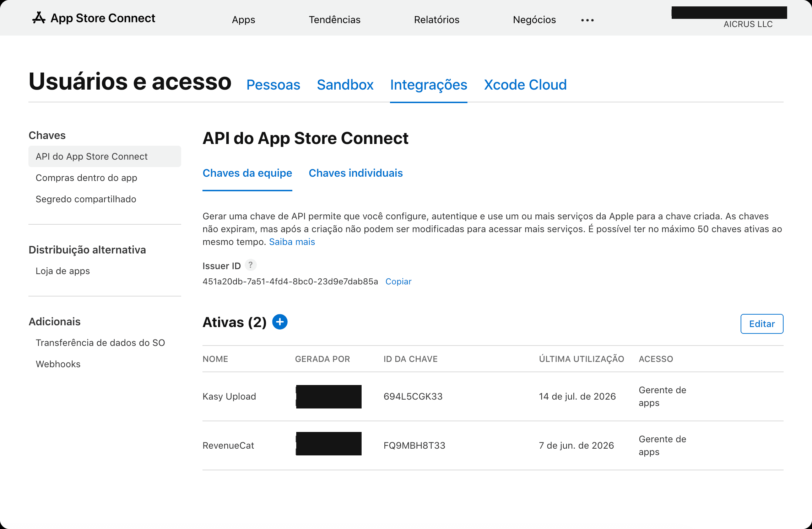Screen dimensions: 812x529
Task: Click Gerente de apps in Kasy Upload row
Action: click(x=662, y=396)
